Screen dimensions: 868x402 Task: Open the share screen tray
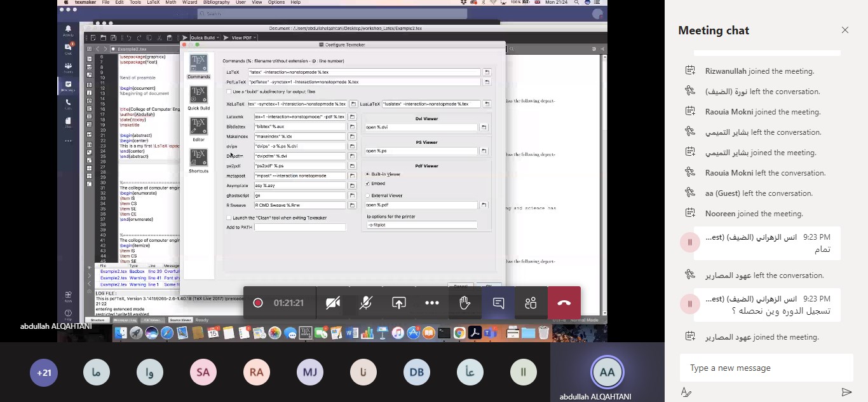(x=399, y=303)
